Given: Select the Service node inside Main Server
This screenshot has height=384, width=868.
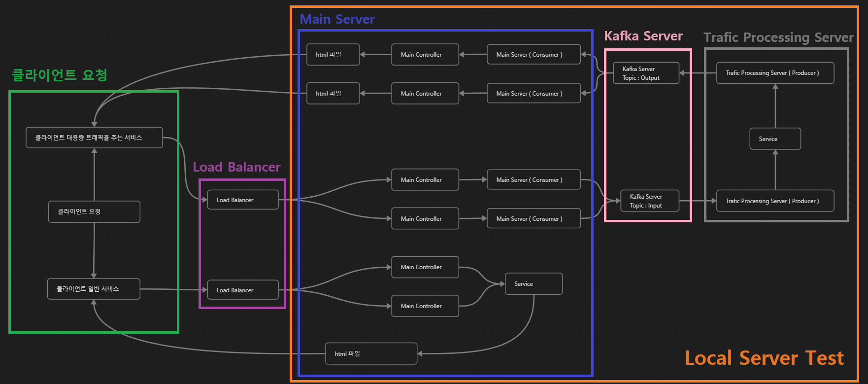Looking at the screenshot, I should click(x=534, y=283).
